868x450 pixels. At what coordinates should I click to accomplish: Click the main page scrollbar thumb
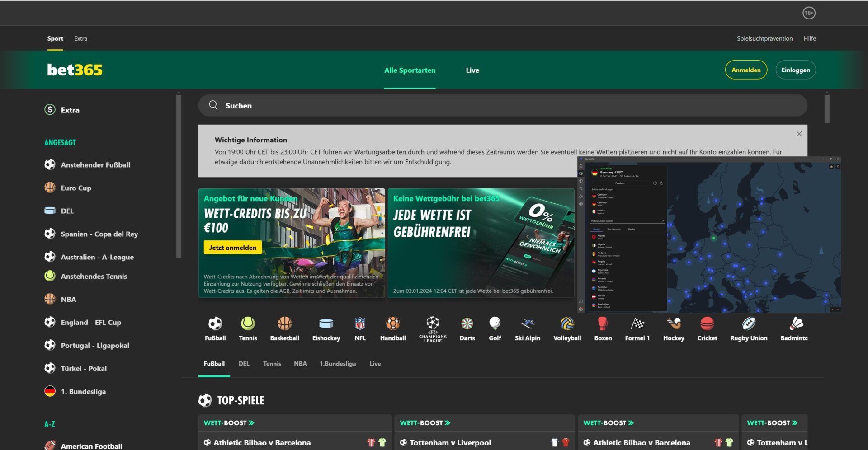tap(827, 108)
